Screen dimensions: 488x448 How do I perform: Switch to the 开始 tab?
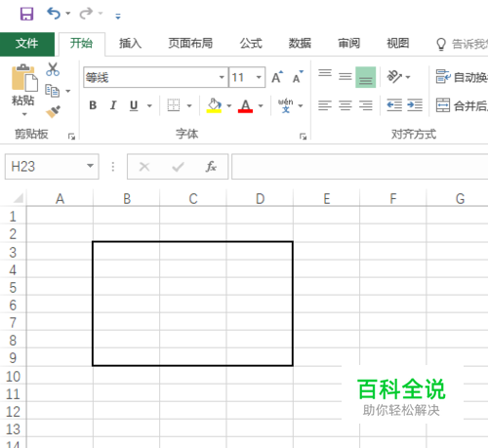(x=82, y=43)
